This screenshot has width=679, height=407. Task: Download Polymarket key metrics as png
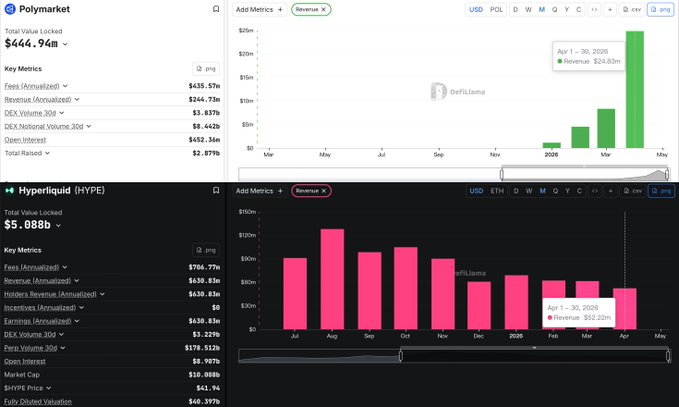click(206, 69)
